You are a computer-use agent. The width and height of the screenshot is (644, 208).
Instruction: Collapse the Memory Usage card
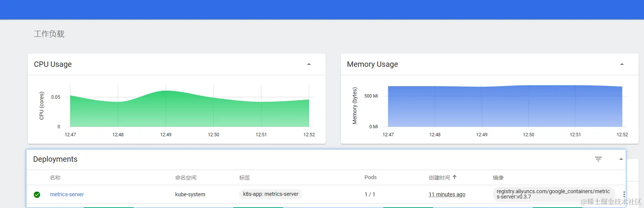point(622,64)
